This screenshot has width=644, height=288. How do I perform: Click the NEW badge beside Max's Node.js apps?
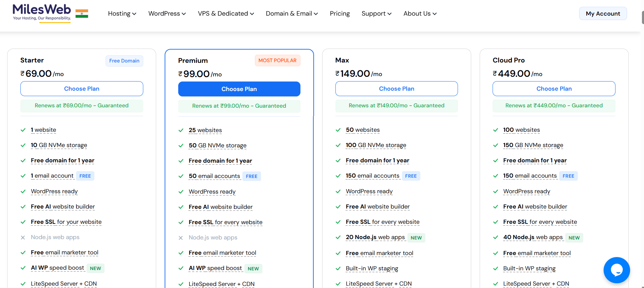tap(416, 238)
